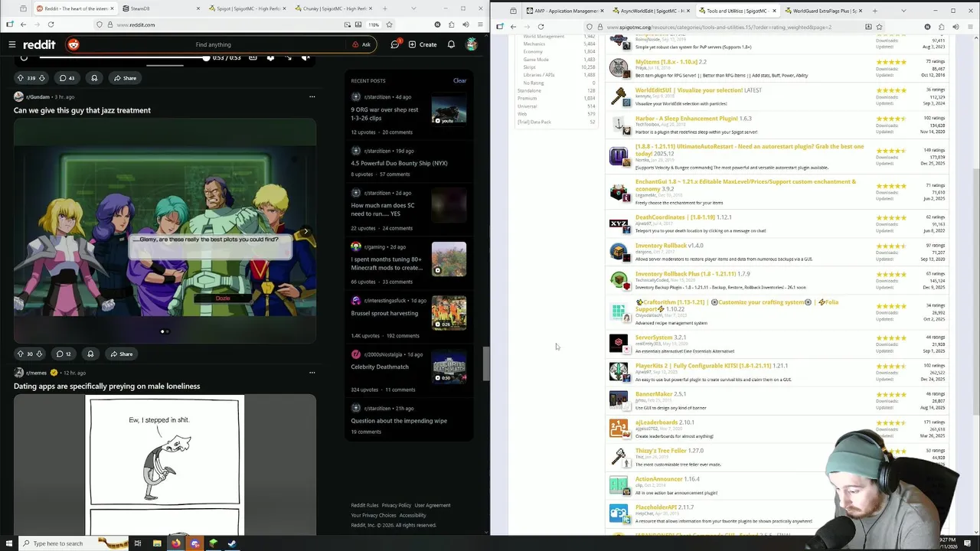Open options menu of r/memes post
This screenshot has width=980, height=551.
312,373
